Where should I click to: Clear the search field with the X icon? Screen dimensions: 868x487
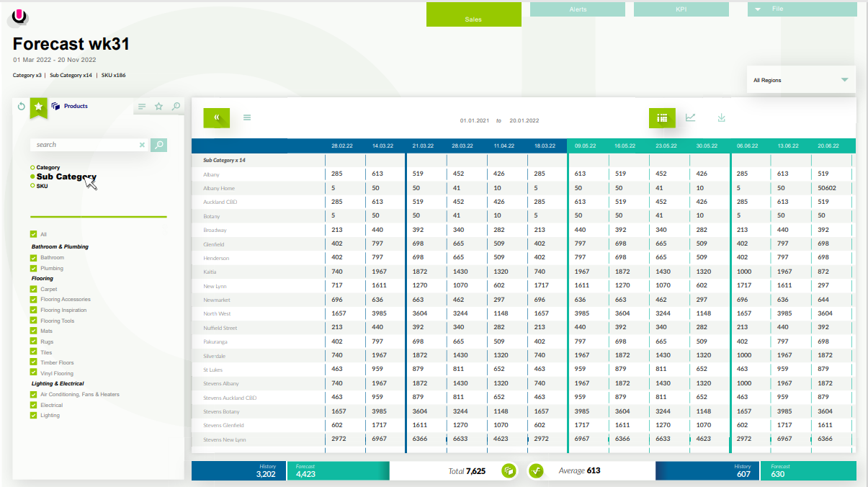click(x=142, y=145)
